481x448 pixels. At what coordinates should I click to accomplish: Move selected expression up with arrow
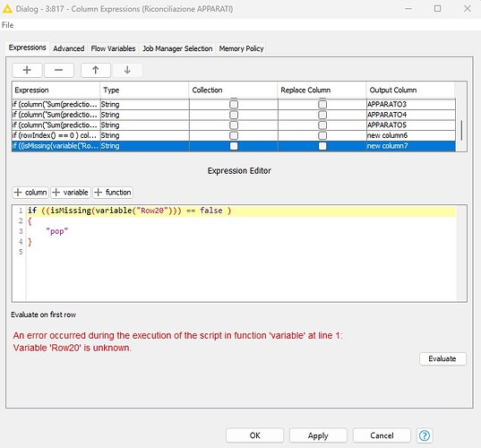96,70
